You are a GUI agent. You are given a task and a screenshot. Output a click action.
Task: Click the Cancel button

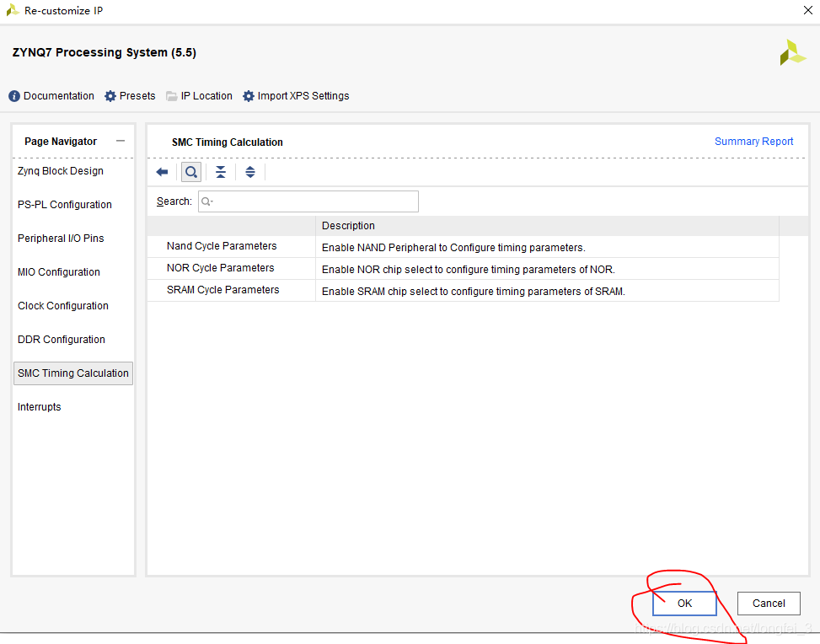pyautogui.click(x=769, y=604)
